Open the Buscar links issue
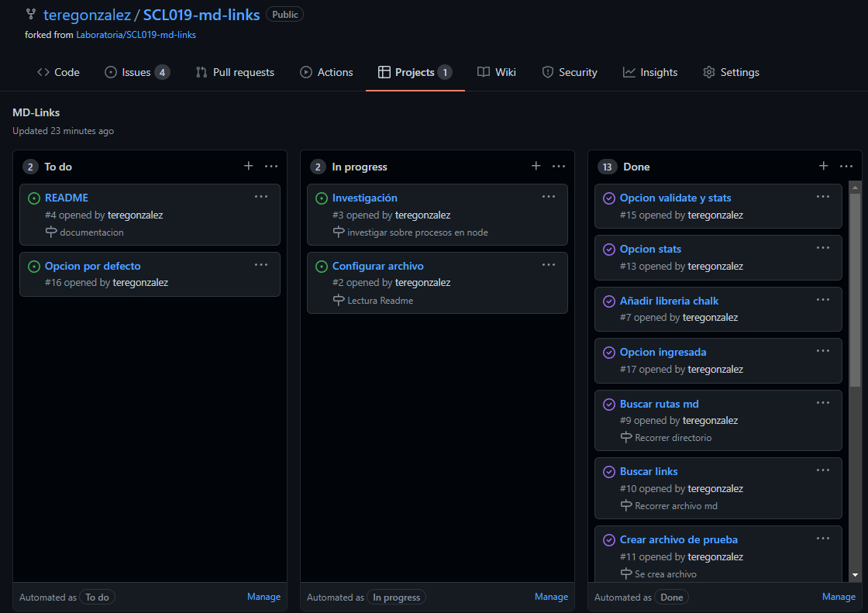 point(649,471)
